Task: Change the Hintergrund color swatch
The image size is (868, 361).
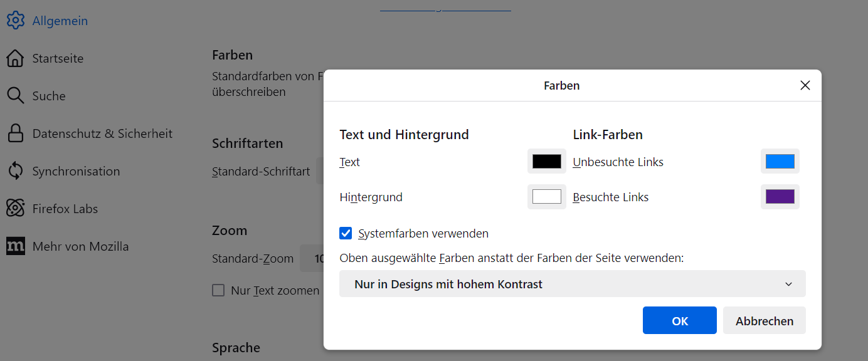Action: [546, 197]
